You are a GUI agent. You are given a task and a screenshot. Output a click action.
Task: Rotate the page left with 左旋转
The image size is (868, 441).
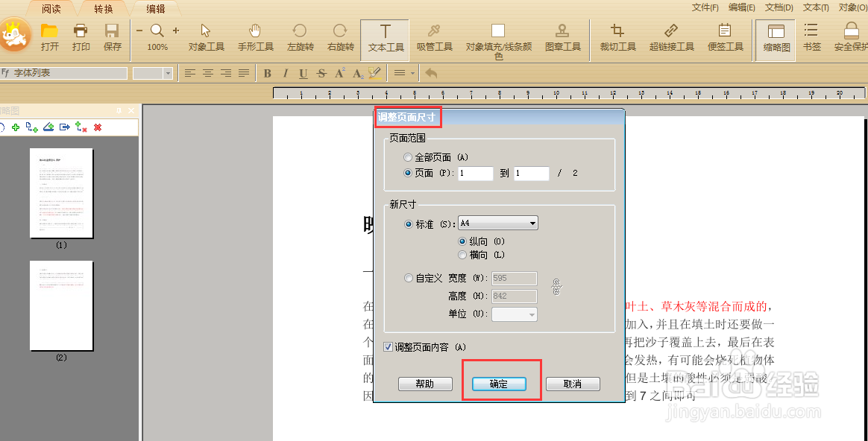300,36
